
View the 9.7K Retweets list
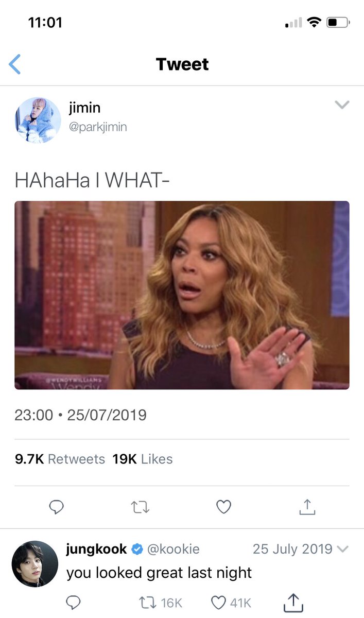pos(60,459)
